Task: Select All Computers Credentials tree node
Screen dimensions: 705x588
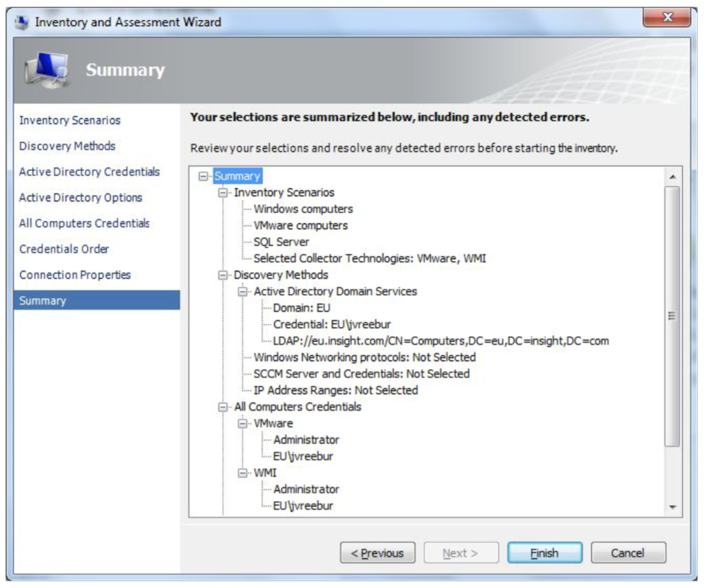Action: pos(298,408)
